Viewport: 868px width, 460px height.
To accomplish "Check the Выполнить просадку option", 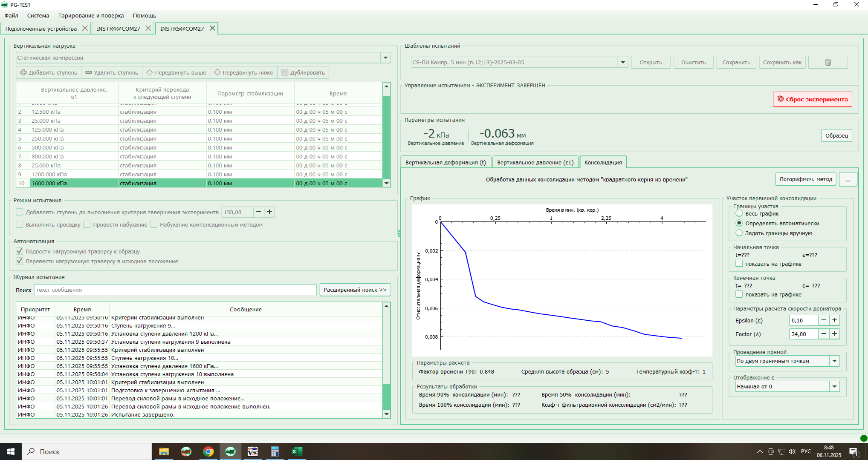I will 20,224.
